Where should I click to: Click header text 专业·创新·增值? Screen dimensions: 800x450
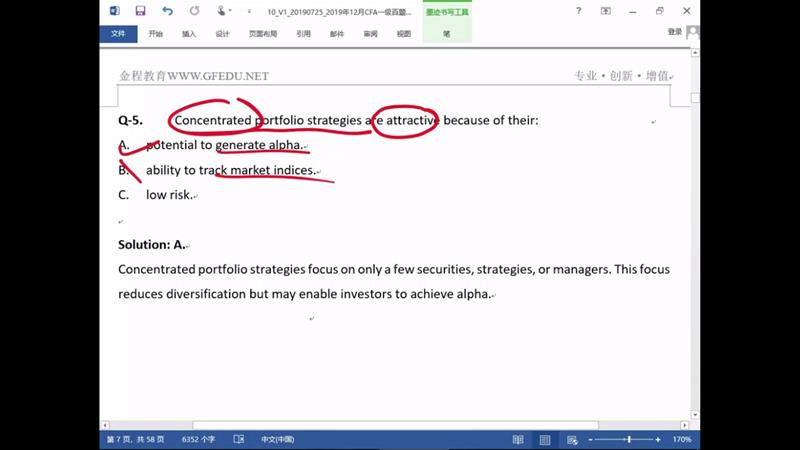tap(621, 76)
